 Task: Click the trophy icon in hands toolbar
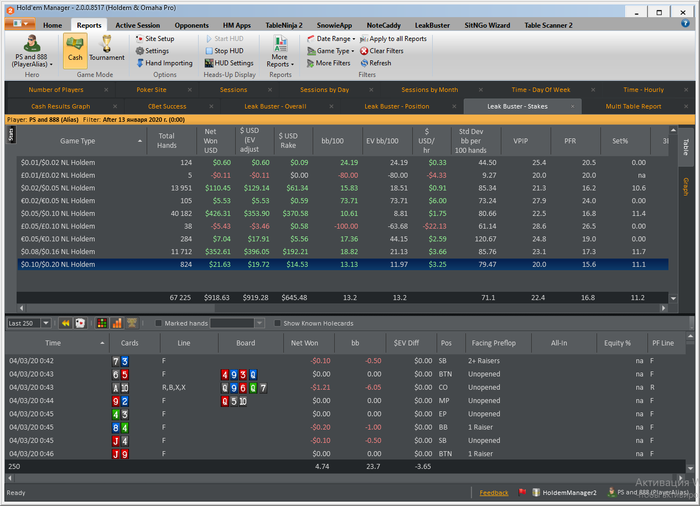(132, 322)
